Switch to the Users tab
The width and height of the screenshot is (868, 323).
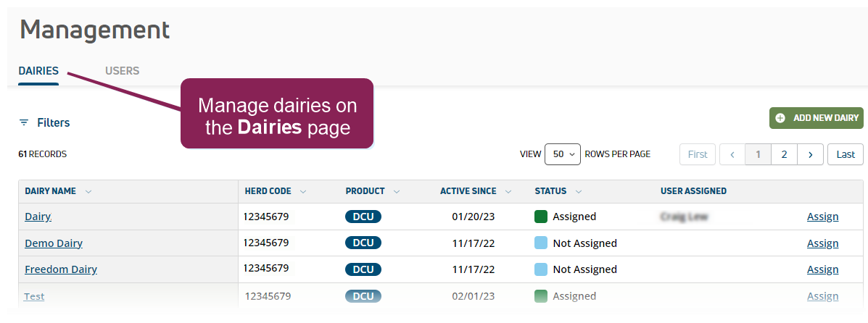pos(122,71)
